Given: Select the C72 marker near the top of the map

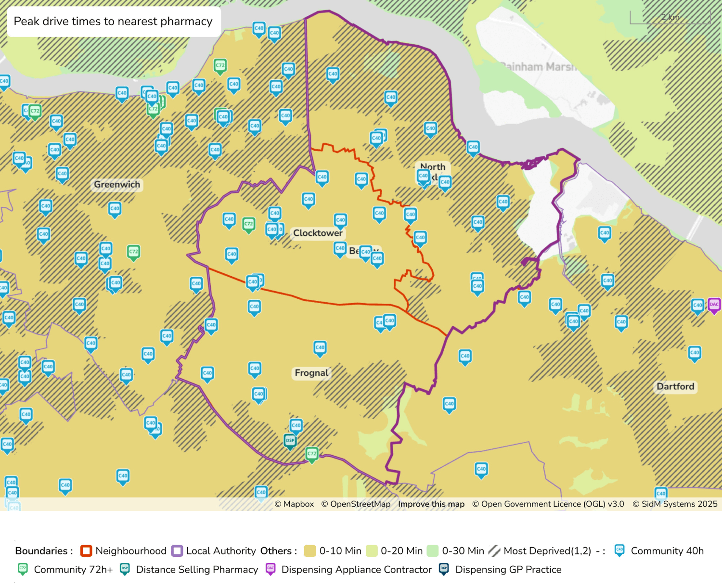Looking at the screenshot, I should (219, 64).
